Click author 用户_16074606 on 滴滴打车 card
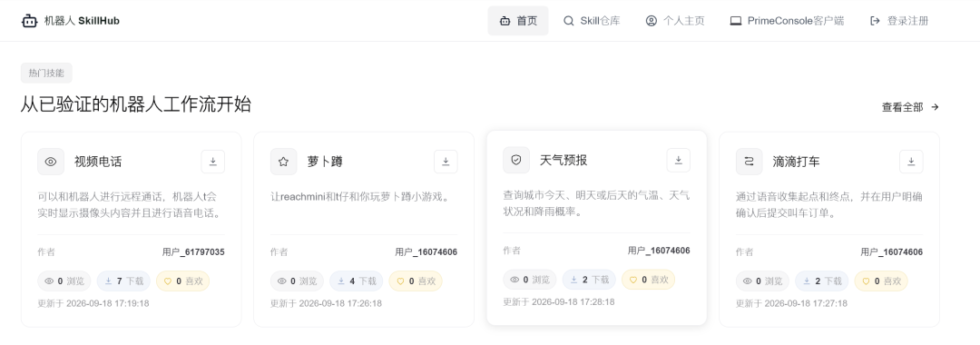This screenshot has width=980, height=345. [x=892, y=252]
